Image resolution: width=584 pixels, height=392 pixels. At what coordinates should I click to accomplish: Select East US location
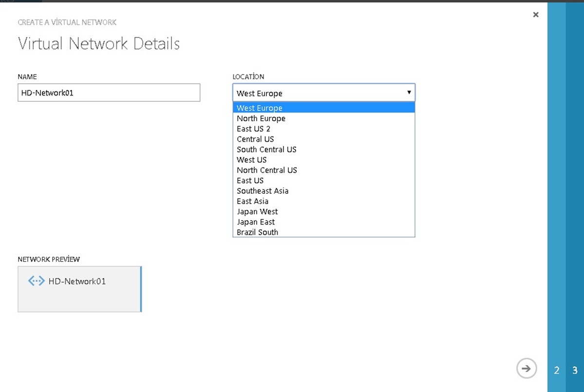(323, 180)
